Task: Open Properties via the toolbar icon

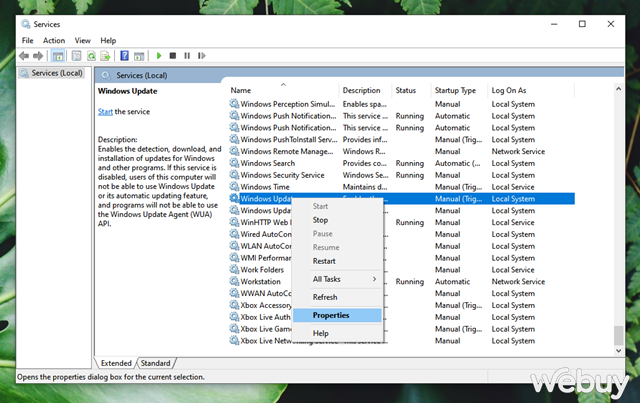Action: (76, 56)
